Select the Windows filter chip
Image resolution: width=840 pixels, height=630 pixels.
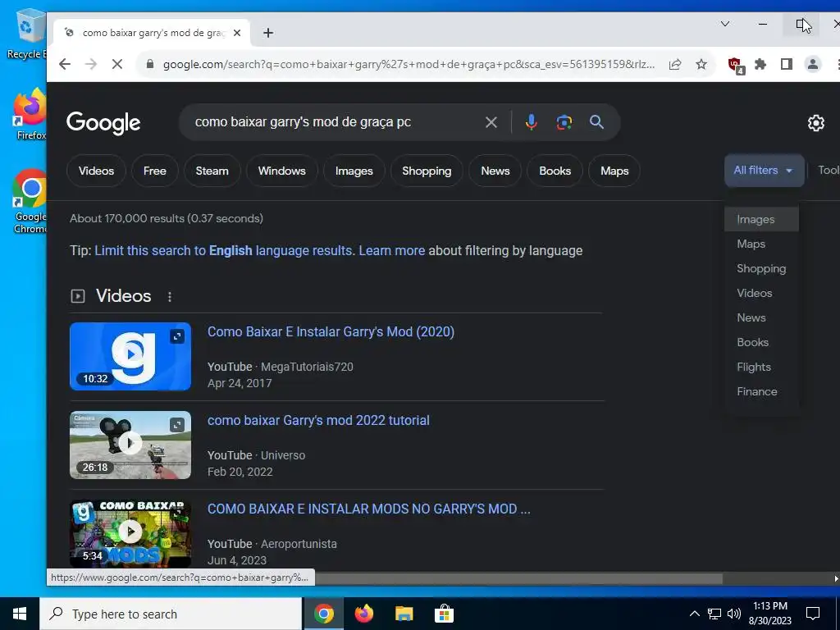(x=282, y=171)
